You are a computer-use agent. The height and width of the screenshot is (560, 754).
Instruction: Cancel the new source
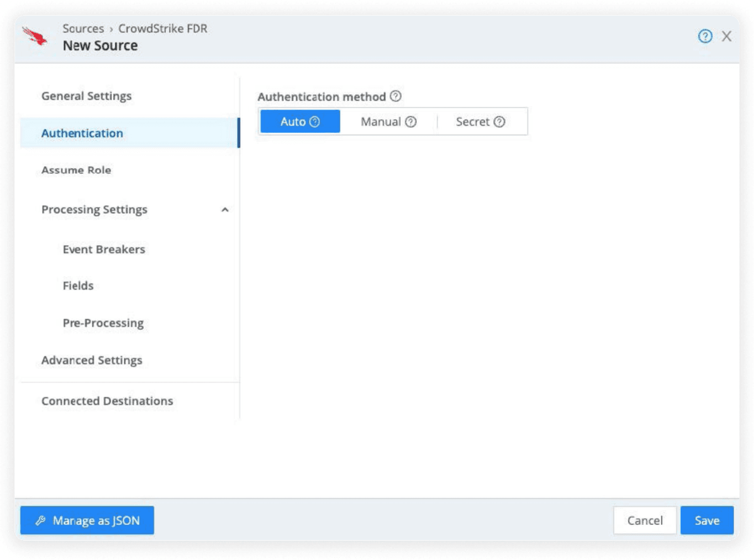(645, 520)
